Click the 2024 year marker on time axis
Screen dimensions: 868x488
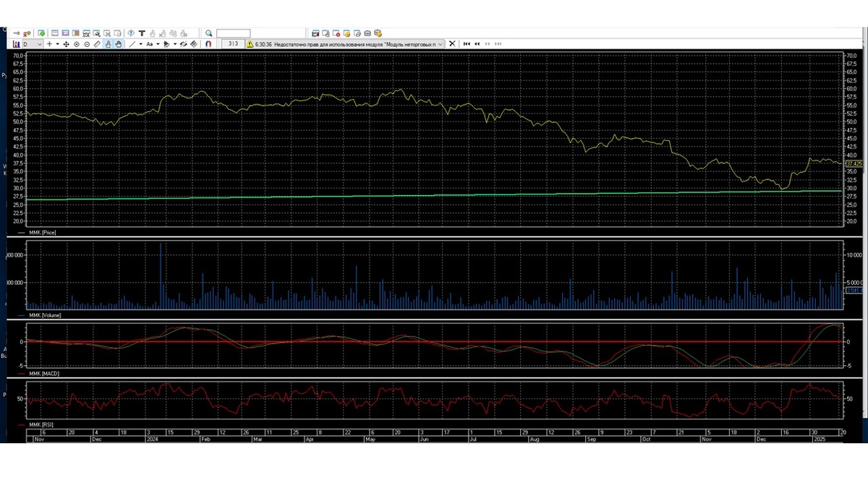[153, 439]
